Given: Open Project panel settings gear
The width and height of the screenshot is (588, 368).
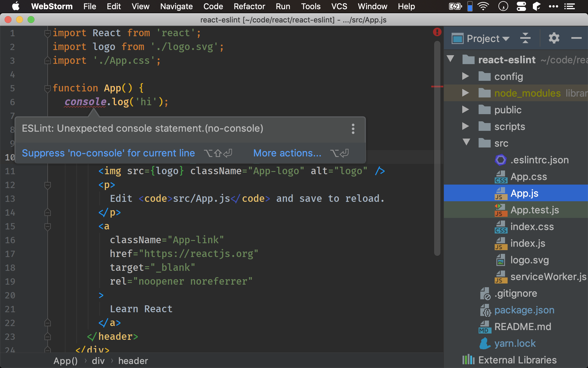Looking at the screenshot, I should 554,38.
